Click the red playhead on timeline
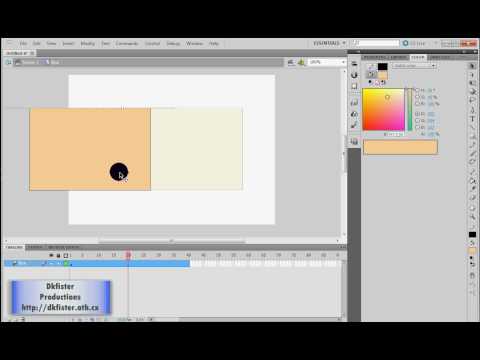480x360 pixels. (x=128, y=255)
